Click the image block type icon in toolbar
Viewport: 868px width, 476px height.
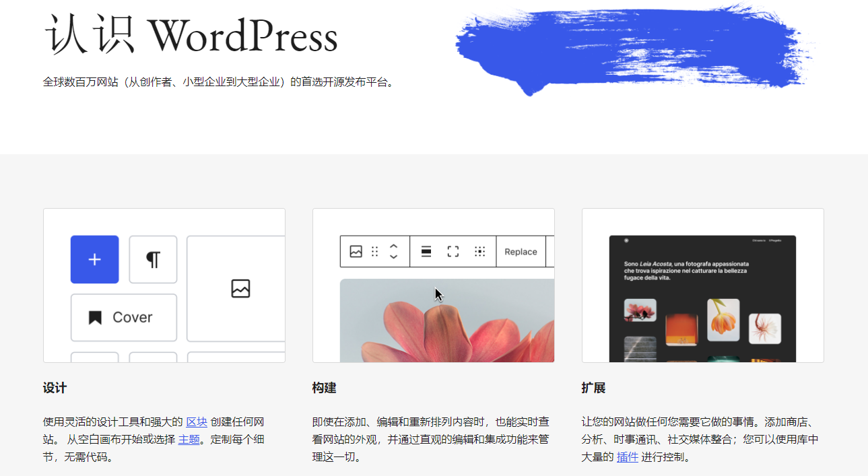[x=356, y=251]
